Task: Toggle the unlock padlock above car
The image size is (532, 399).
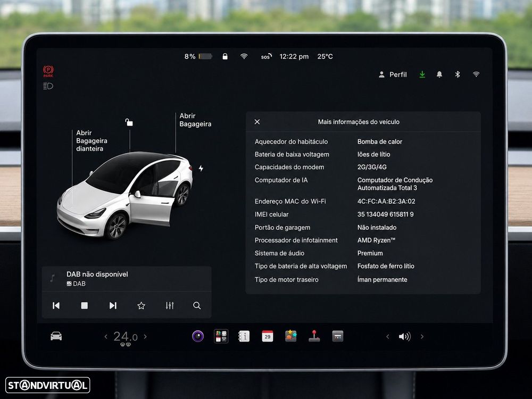Action: click(129, 122)
